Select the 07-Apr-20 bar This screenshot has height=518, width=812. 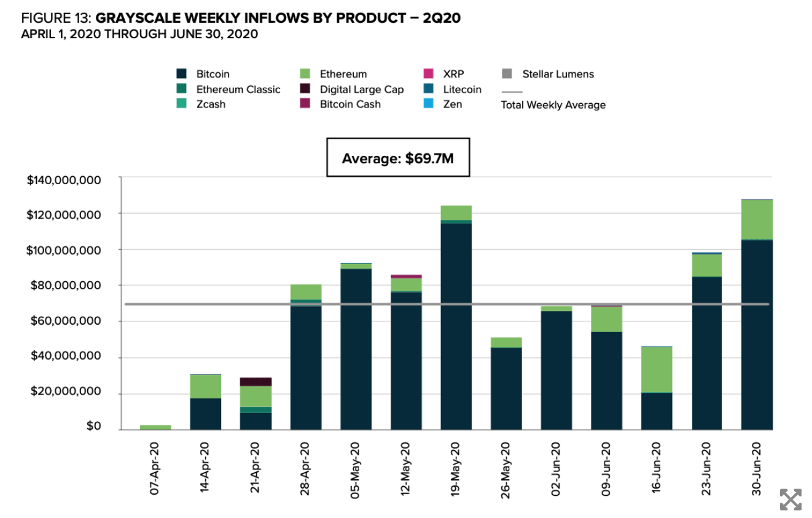(155, 427)
